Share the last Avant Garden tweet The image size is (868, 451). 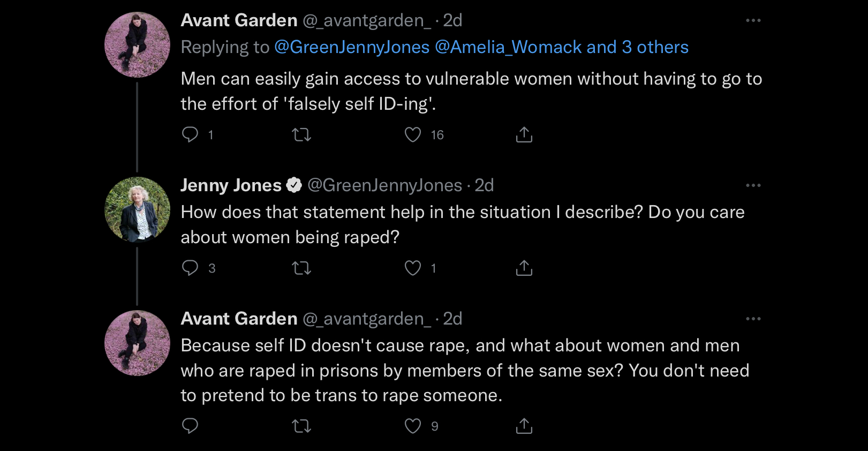pyautogui.click(x=524, y=426)
